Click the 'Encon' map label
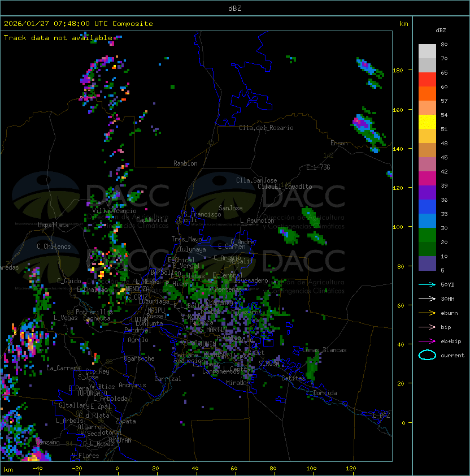 pyautogui.click(x=339, y=143)
